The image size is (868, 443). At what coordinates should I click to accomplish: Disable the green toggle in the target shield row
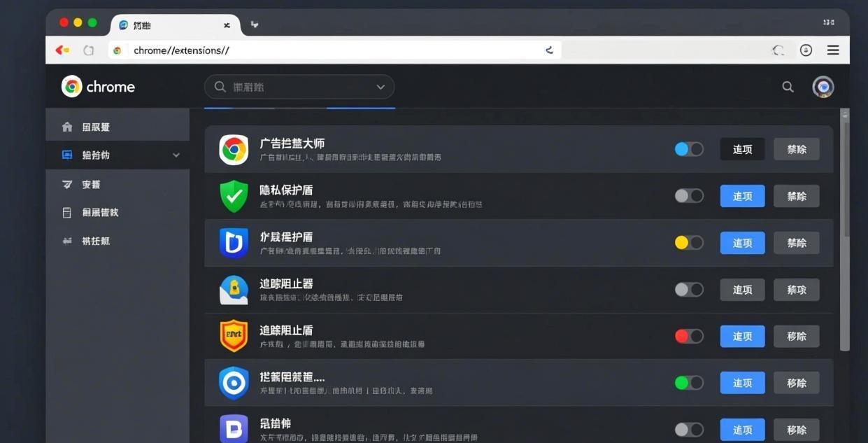[x=689, y=383]
